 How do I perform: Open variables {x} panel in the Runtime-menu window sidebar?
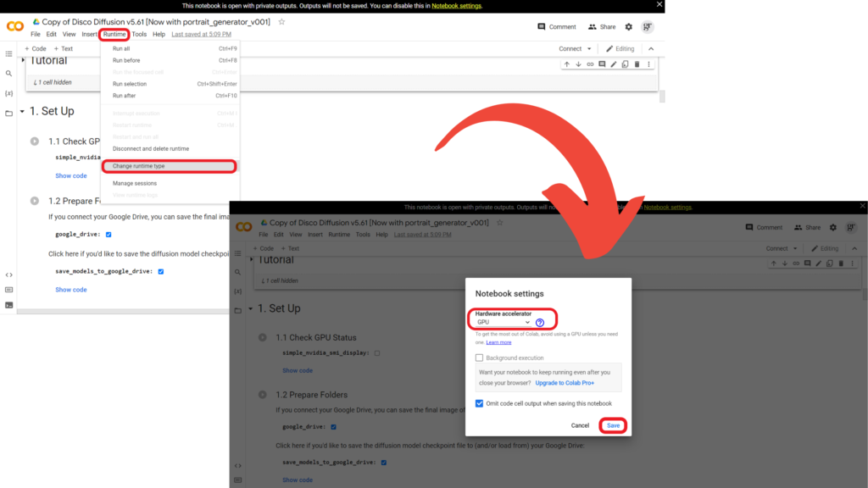pyautogui.click(x=8, y=93)
